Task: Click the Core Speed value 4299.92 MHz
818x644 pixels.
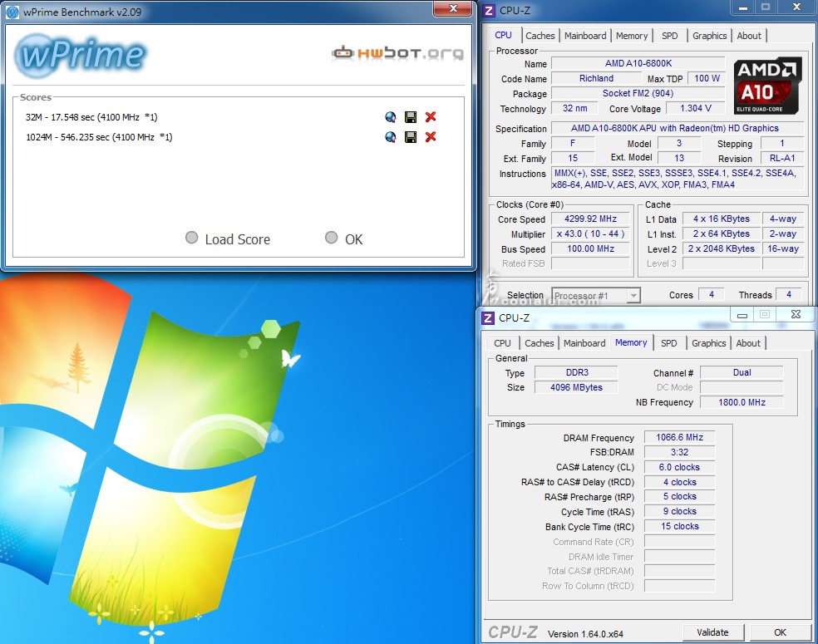Action: 590,219
